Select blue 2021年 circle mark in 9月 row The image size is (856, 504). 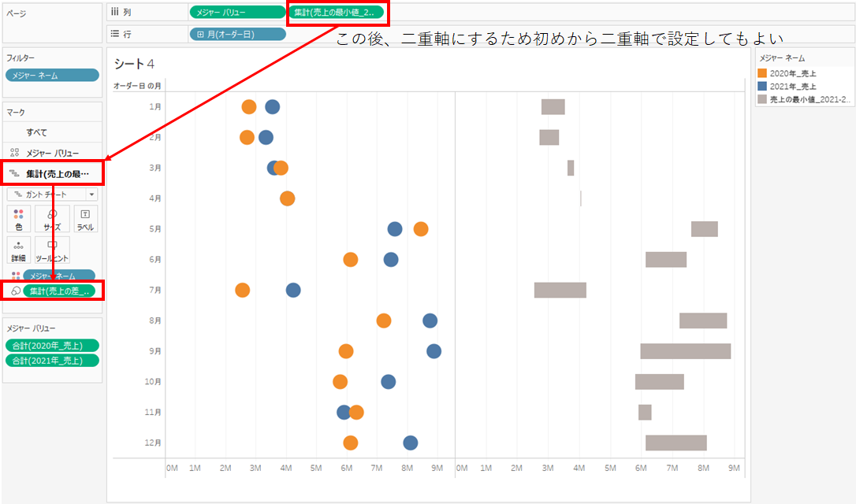click(434, 351)
